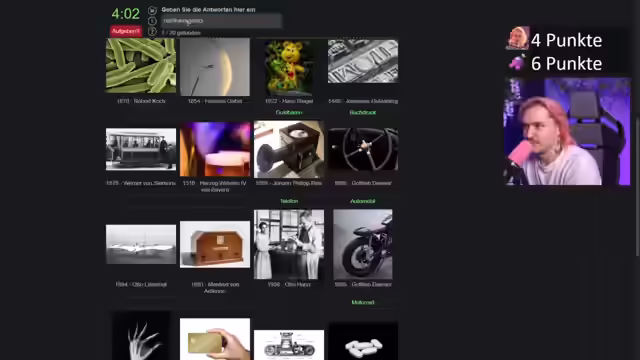Click the red Aufgeben? button
Screen dimensions: 640x360
pyautogui.click(x=126, y=31)
